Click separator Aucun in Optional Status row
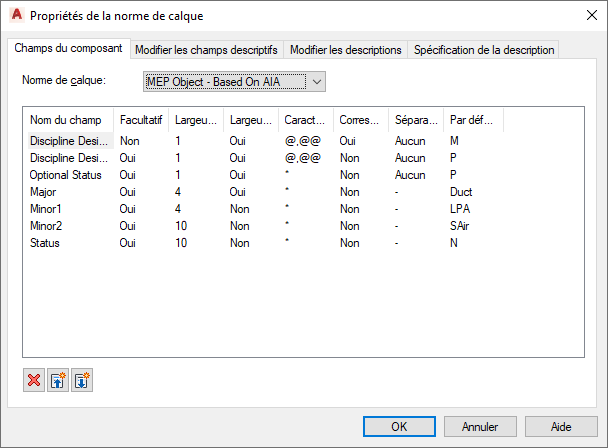Viewport: 608px width, 448px height. coord(410,175)
